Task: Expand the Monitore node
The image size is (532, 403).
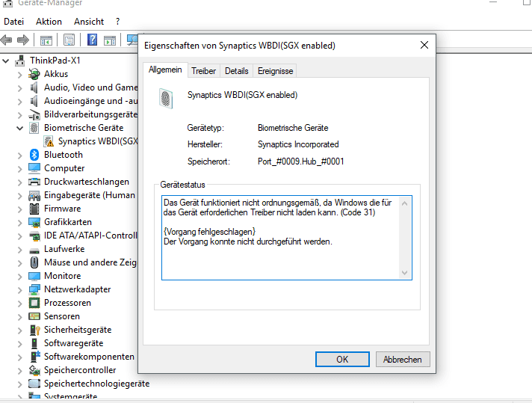Action: point(19,277)
